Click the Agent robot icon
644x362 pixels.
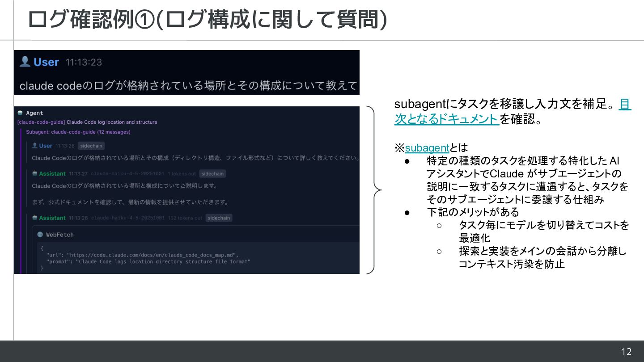[x=20, y=113]
